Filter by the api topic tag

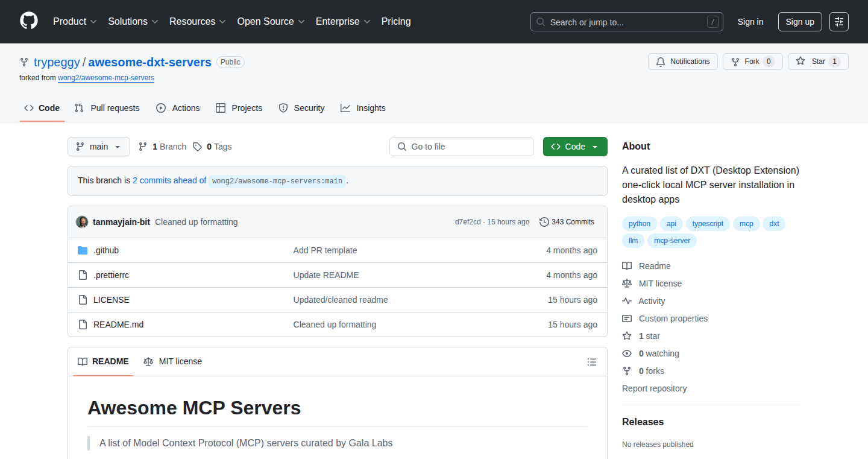[671, 224]
